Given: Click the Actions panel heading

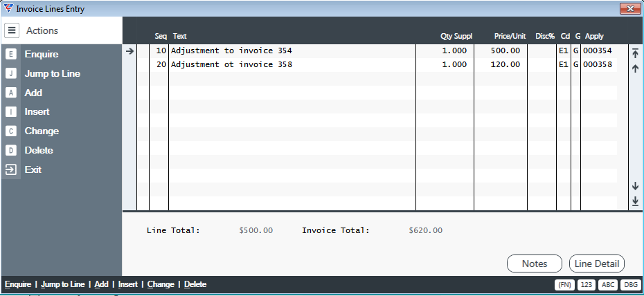Looking at the screenshot, I should pos(42,30).
